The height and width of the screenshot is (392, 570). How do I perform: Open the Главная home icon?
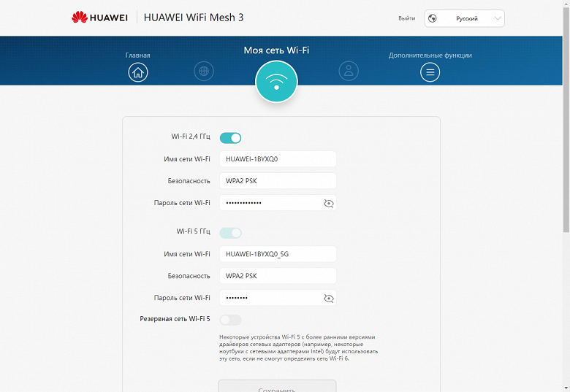138,72
